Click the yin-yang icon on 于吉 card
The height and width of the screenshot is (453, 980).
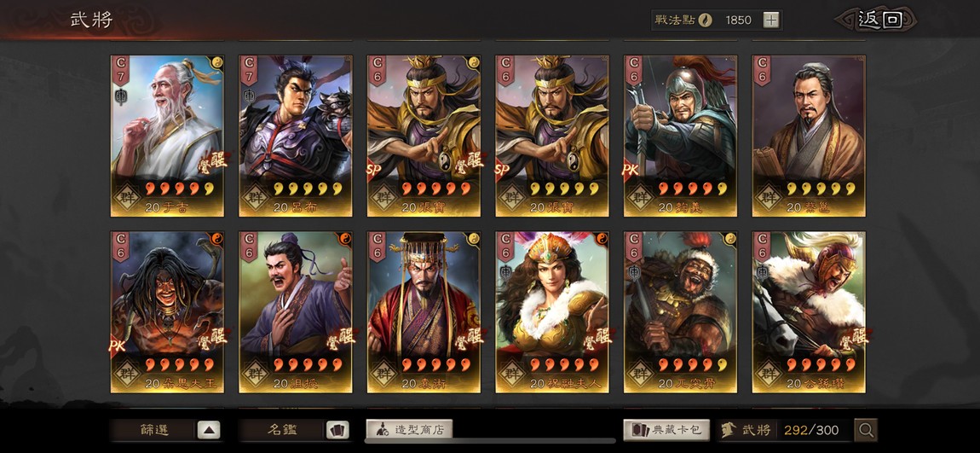click(216, 61)
